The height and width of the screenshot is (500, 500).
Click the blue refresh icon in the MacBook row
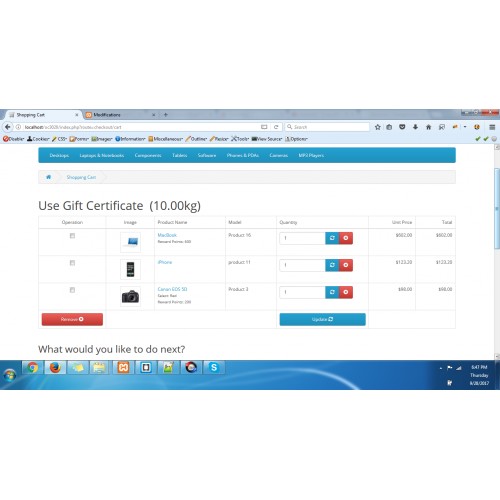[x=332, y=238]
